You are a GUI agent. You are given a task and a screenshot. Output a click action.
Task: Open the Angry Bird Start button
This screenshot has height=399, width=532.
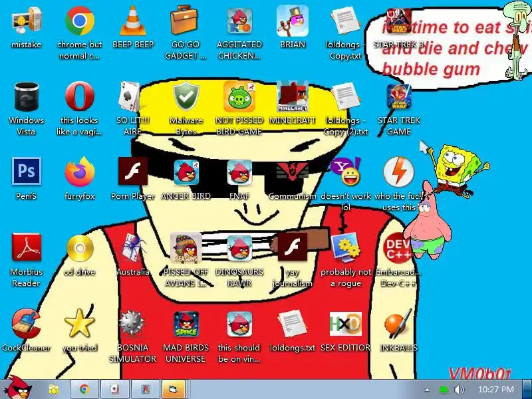coord(17,388)
